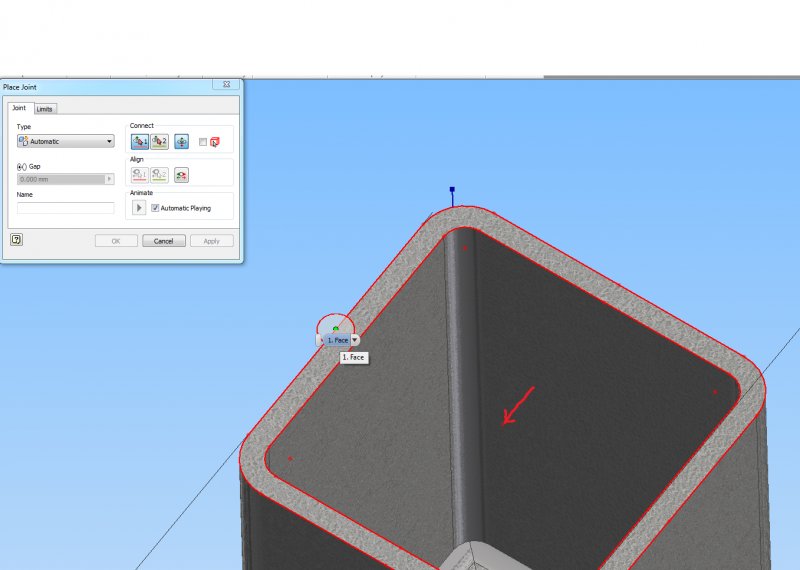Viewport: 800px width, 570px height.
Task: Click the red pick part first icon
Action: point(215,142)
